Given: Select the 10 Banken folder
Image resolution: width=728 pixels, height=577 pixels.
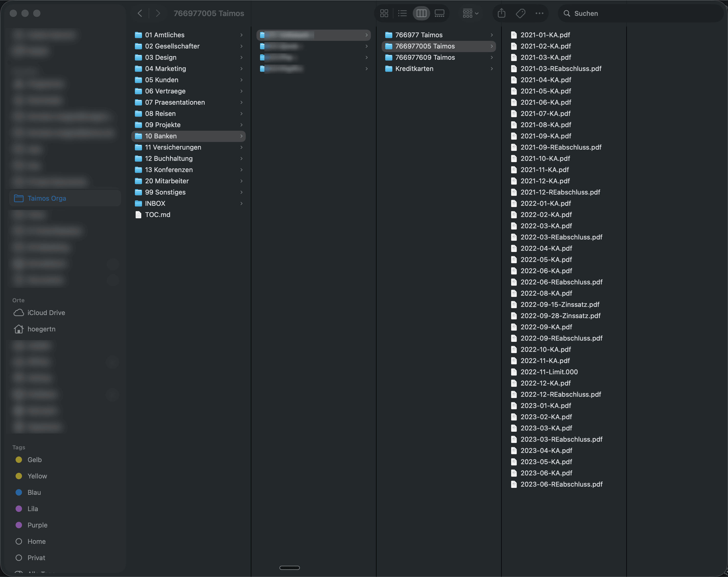Looking at the screenshot, I should [x=189, y=136].
